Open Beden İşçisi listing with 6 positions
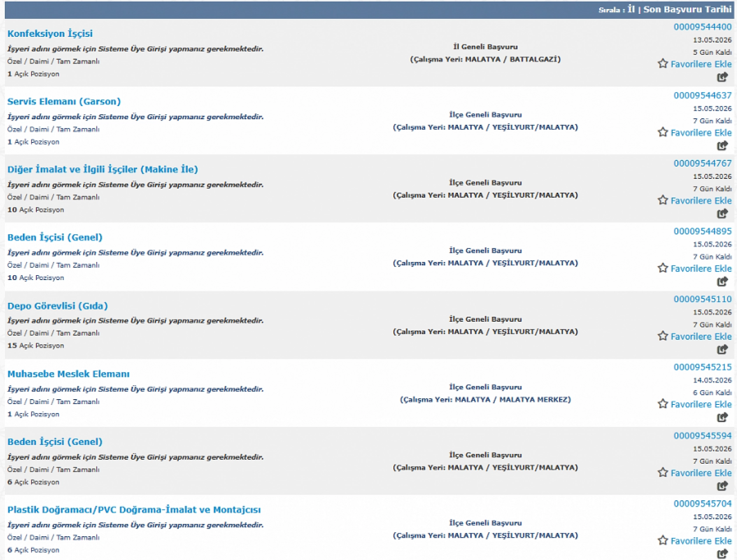Image resolution: width=737 pixels, height=560 pixels. [55, 442]
